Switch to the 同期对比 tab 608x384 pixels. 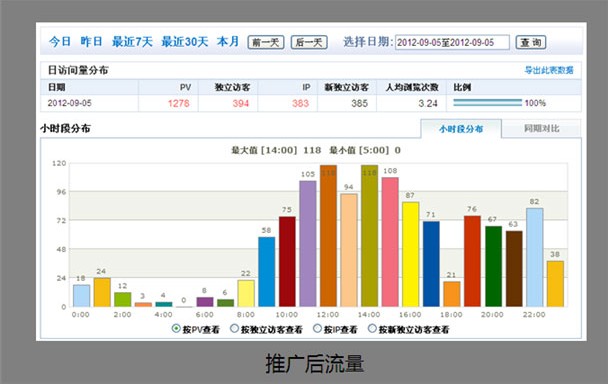coord(541,129)
